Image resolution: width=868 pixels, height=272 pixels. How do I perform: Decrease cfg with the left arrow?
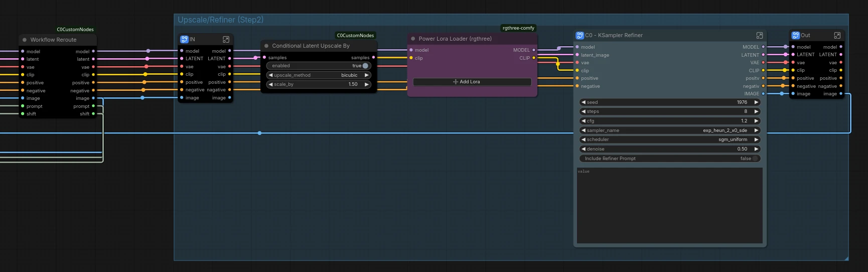tap(584, 121)
